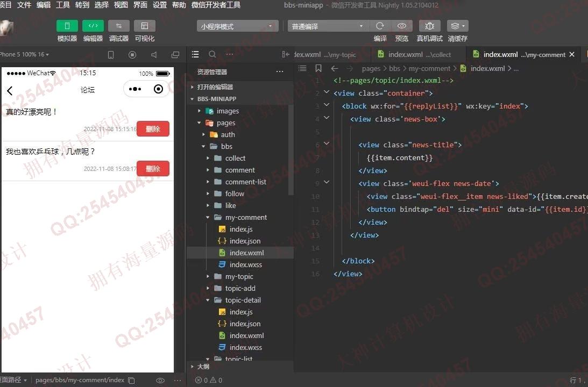Click the errors and warnings counter
588x387 pixels.
click(x=209, y=380)
